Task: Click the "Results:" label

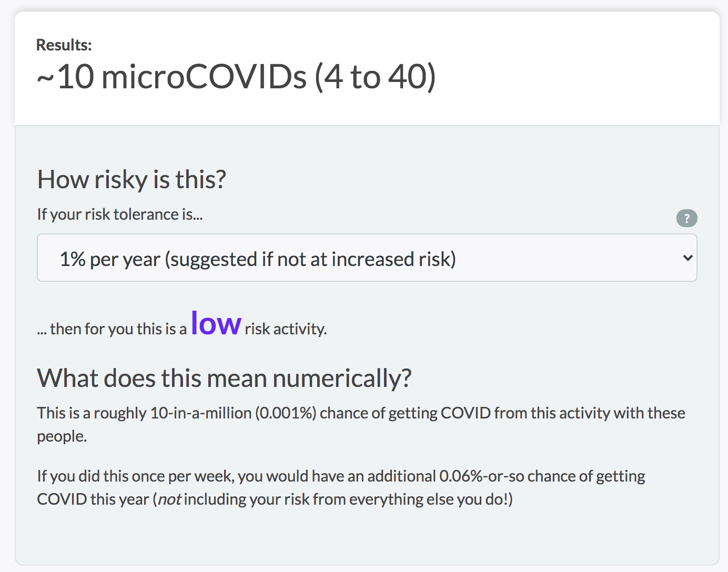Action: click(64, 45)
